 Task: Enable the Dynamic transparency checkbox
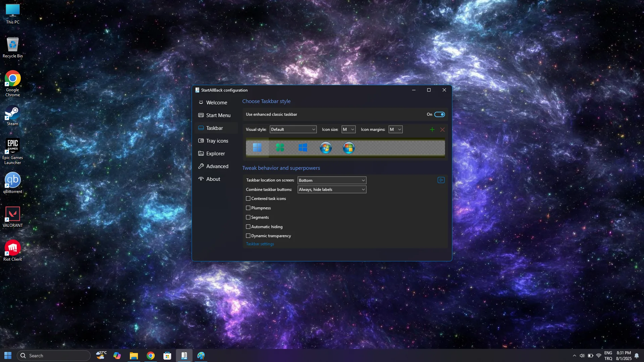(248, 236)
